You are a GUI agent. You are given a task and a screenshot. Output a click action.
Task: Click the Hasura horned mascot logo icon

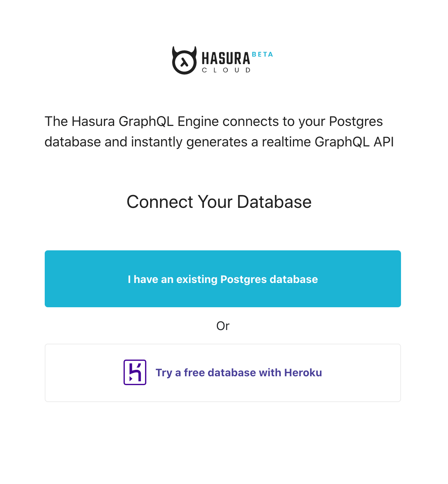184,61
